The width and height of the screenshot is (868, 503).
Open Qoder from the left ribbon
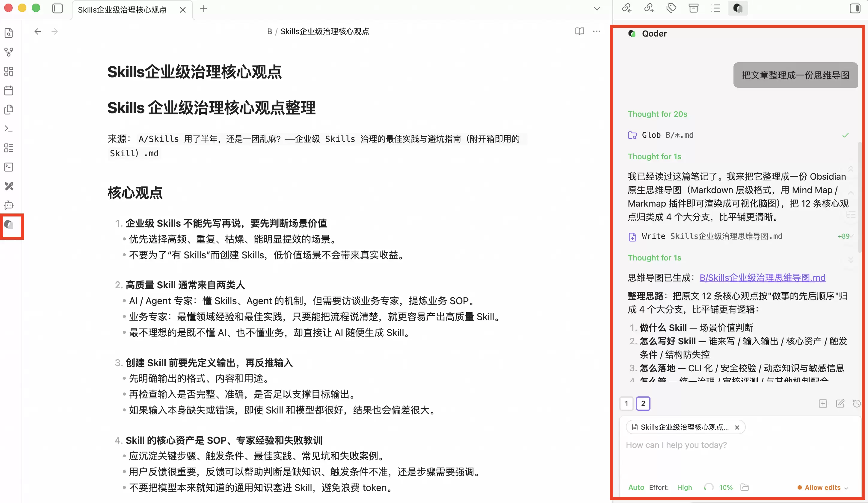9,225
